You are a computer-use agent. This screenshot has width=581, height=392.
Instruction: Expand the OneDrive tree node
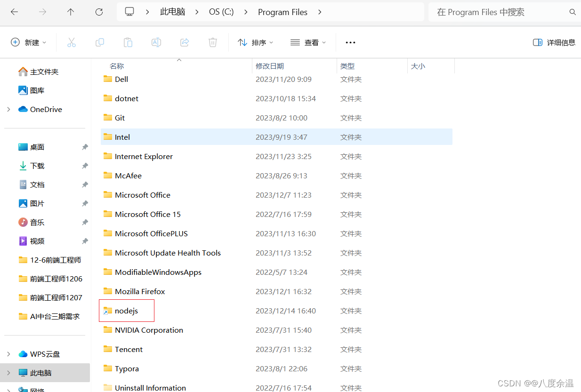coord(8,109)
